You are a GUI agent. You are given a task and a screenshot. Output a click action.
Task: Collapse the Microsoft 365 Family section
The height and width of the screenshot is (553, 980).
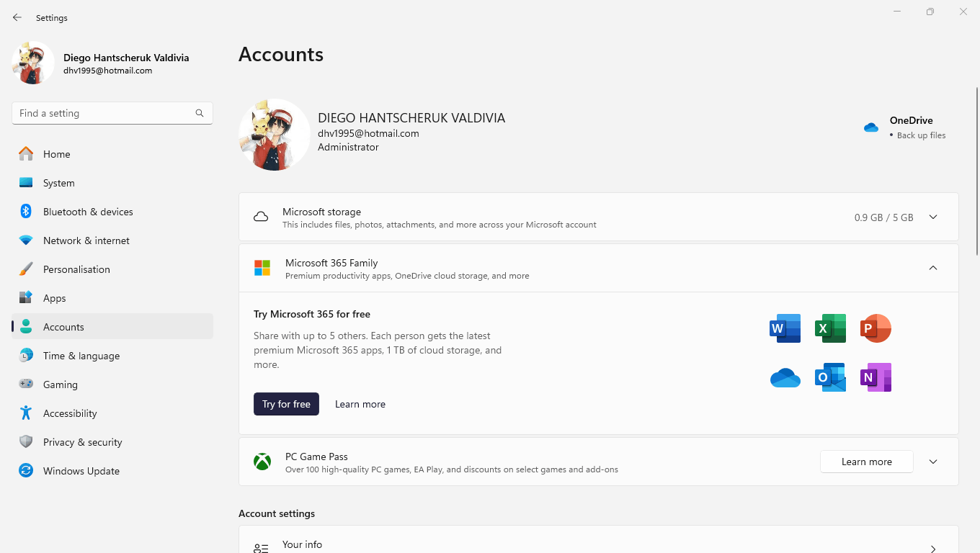[933, 268]
